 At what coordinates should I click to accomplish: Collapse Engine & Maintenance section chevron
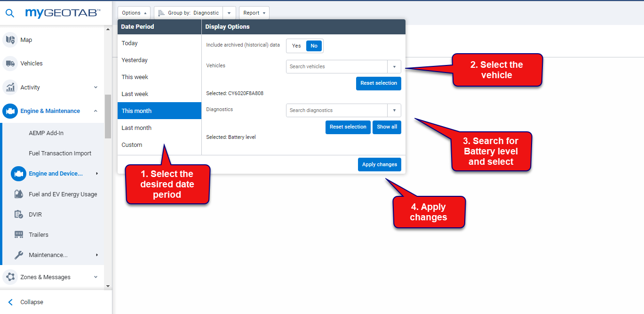pyautogui.click(x=95, y=111)
